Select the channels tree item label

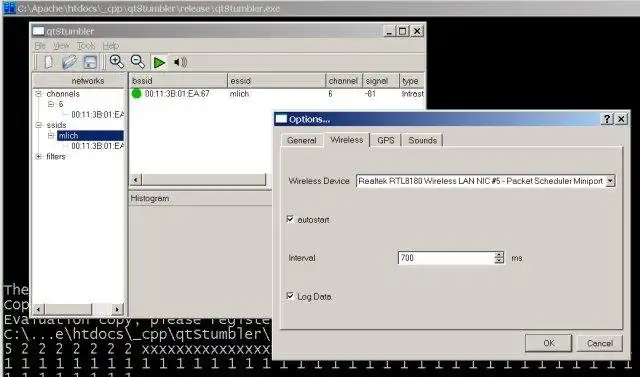click(63, 94)
